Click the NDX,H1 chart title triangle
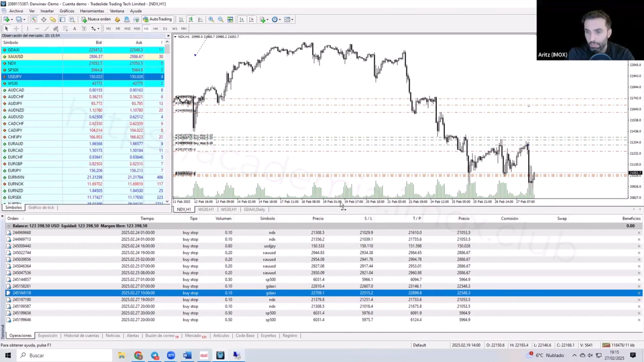Screen dimensions: 644x362 175,37
